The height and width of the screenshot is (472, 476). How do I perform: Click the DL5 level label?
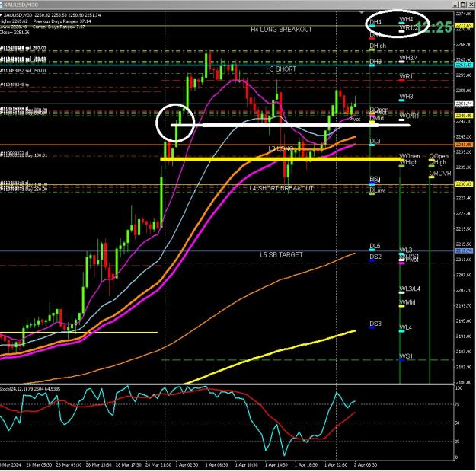[x=375, y=246]
